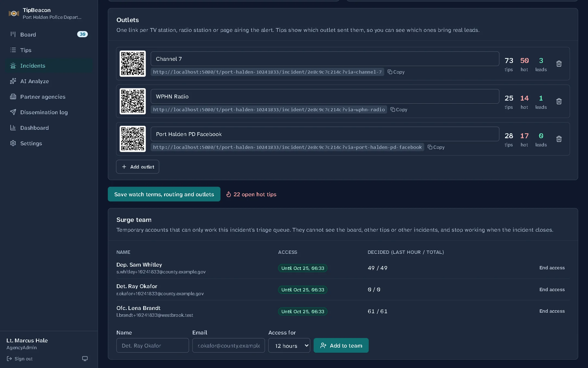Click the 61 / 61 decided count
The image size is (588, 368).
coord(377,311)
